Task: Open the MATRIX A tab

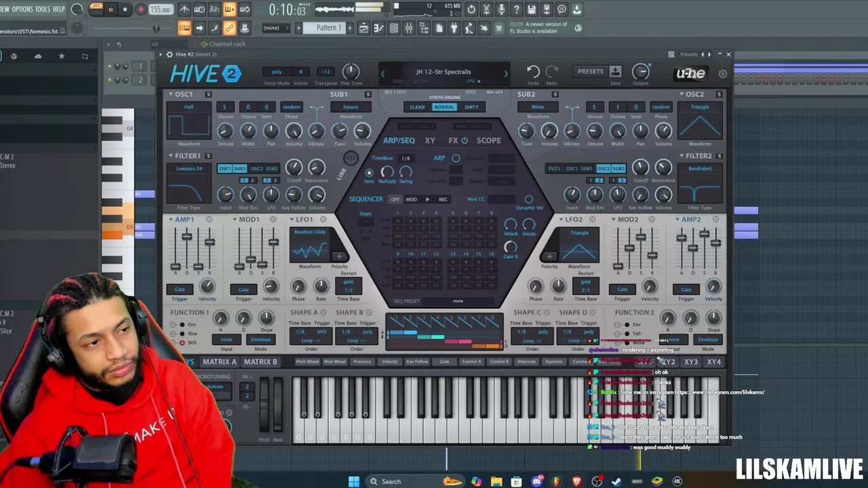Action: tap(220, 362)
